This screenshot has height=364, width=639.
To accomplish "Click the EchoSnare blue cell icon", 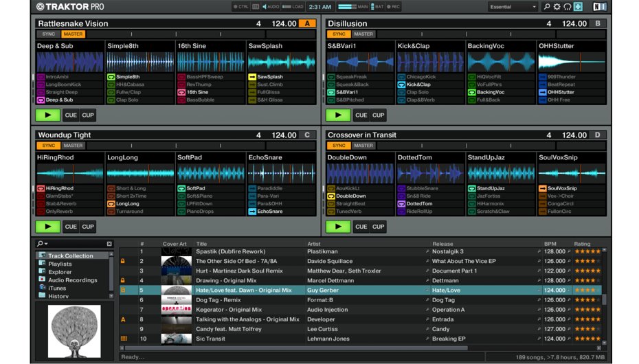I will pos(252,212).
